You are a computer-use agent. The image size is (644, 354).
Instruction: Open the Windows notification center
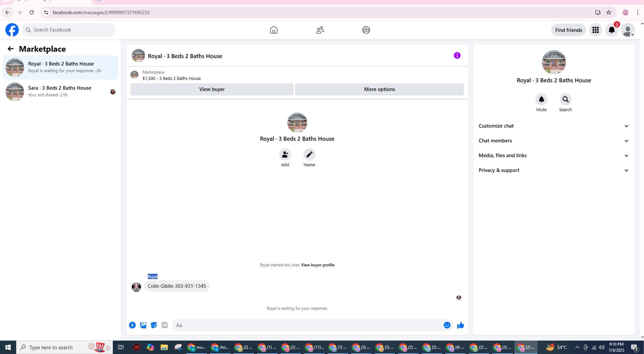(x=634, y=347)
